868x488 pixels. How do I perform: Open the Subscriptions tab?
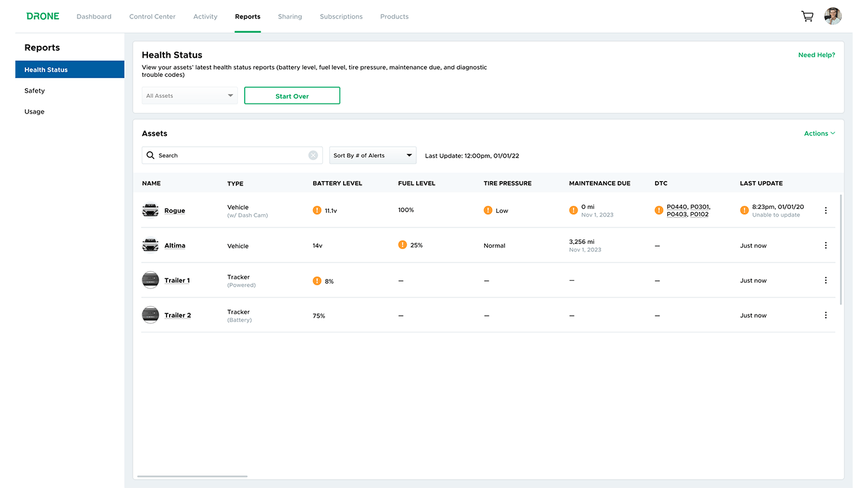(341, 17)
